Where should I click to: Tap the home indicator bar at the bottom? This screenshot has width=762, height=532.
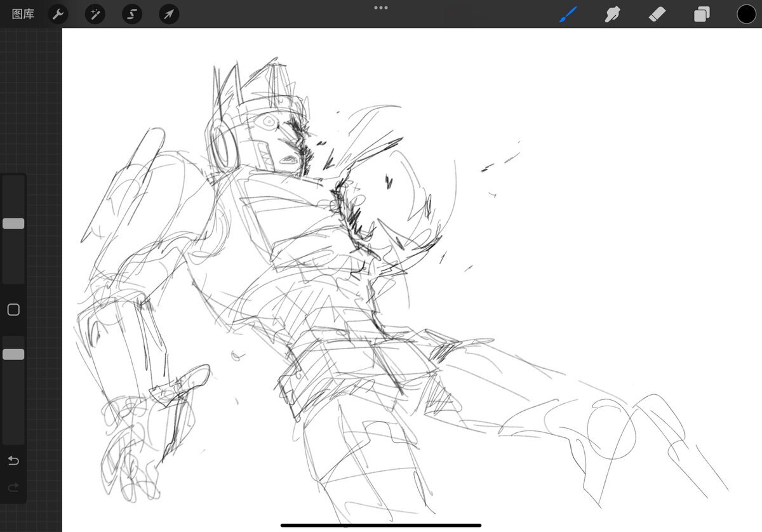click(381, 525)
